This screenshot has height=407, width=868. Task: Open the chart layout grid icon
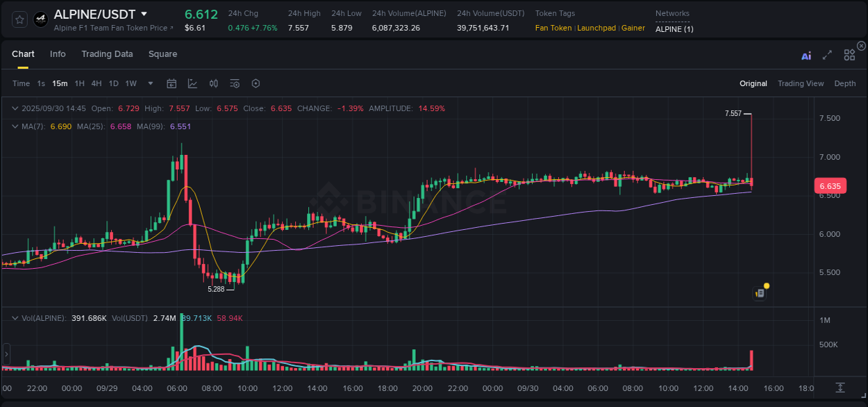849,55
